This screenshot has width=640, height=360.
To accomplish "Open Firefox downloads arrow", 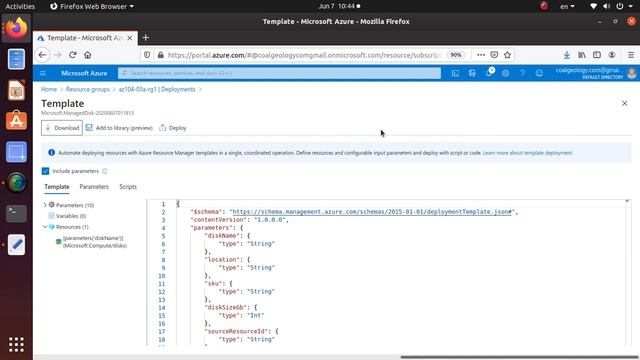I will [x=567, y=55].
